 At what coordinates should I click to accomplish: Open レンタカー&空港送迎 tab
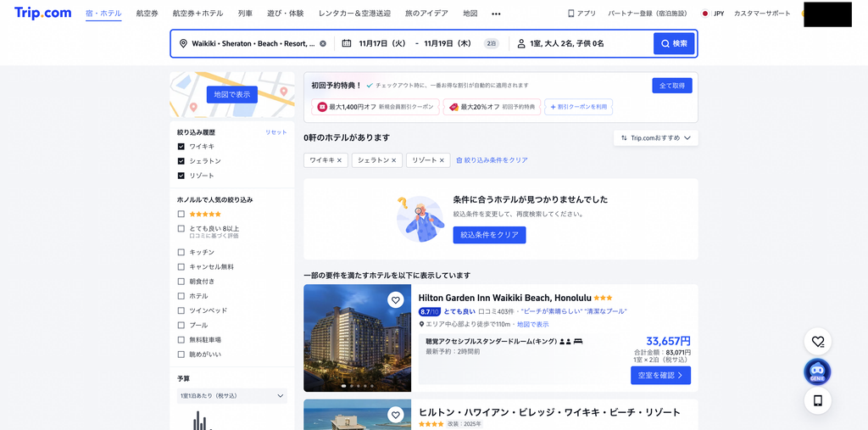coord(354,14)
